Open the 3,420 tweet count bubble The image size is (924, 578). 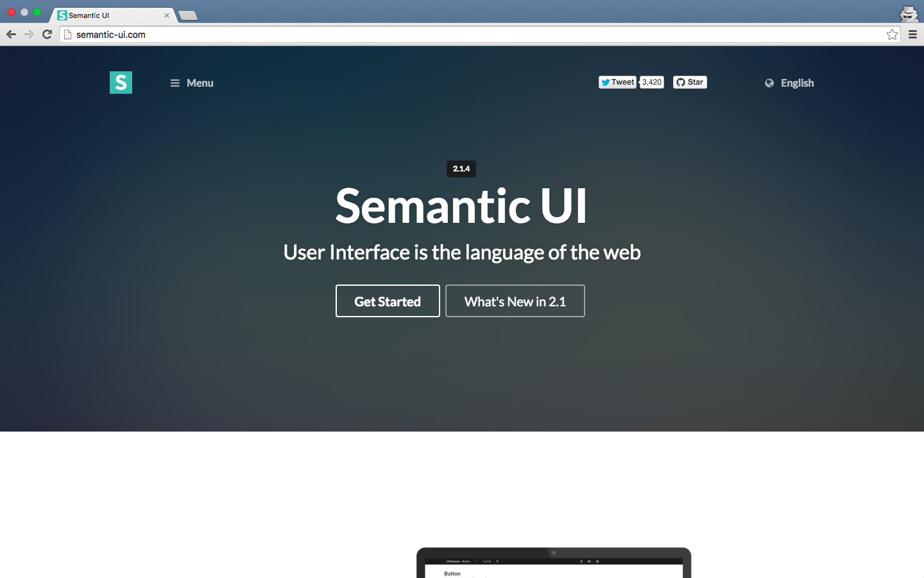(652, 82)
